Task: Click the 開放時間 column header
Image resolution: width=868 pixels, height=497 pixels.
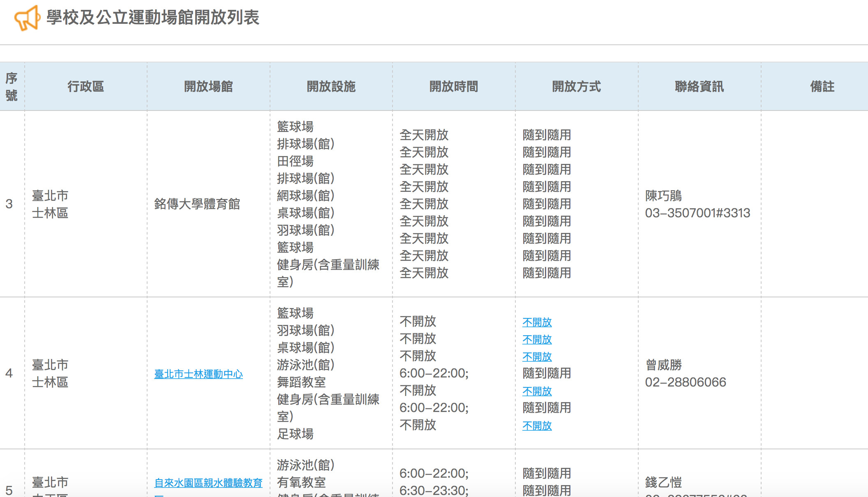Action: 454,87
